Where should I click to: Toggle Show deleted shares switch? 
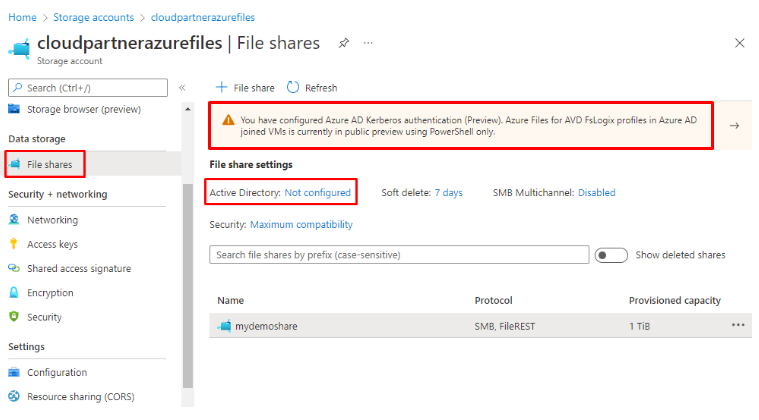tap(611, 255)
